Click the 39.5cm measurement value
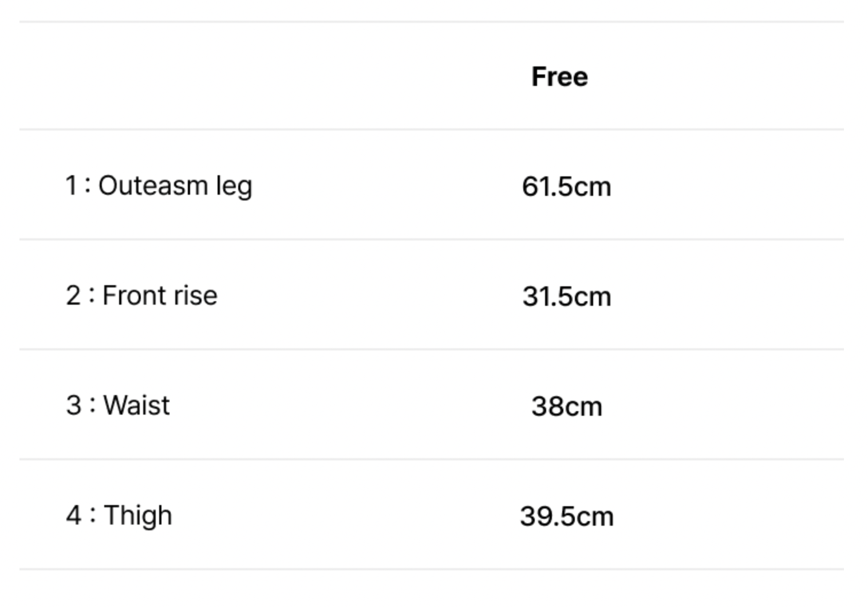The width and height of the screenshot is (868, 607). (x=566, y=517)
